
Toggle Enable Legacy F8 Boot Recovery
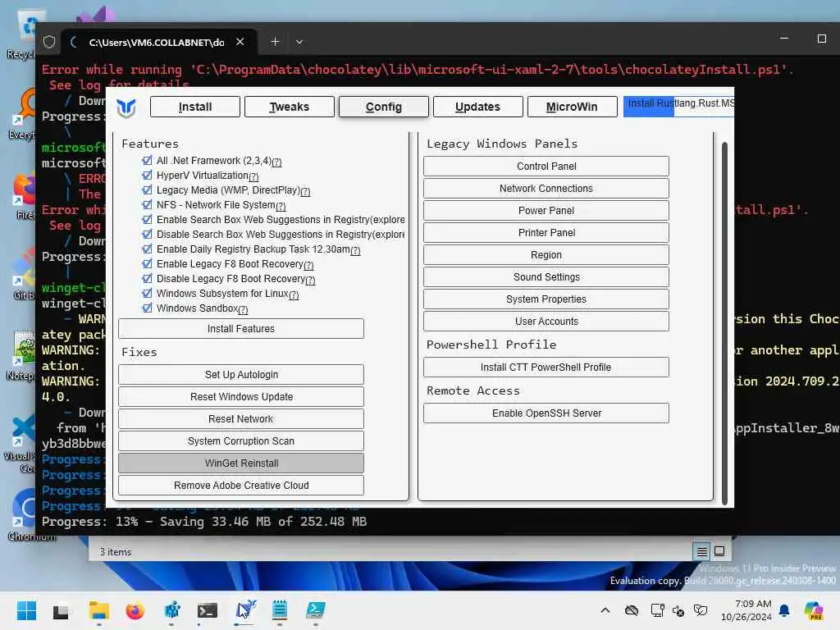(x=148, y=263)
